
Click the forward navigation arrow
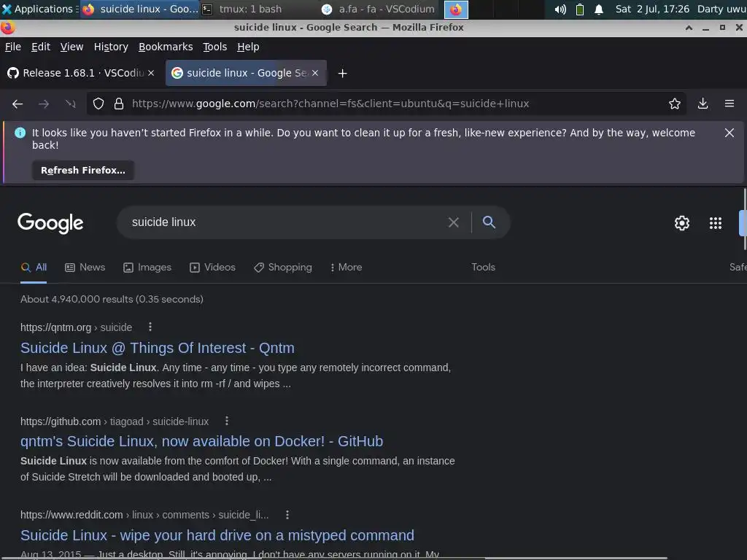click(44, 104)
